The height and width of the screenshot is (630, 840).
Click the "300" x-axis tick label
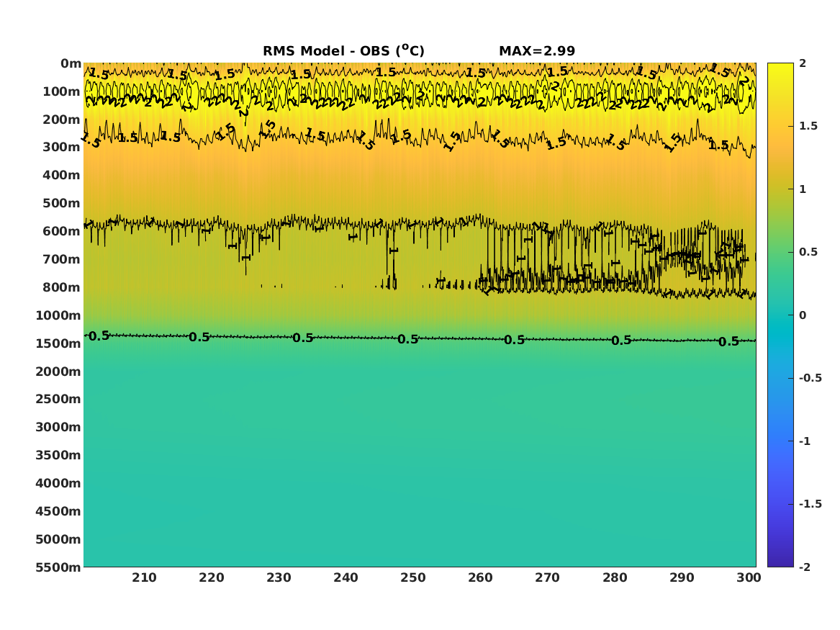coord(749,578)
